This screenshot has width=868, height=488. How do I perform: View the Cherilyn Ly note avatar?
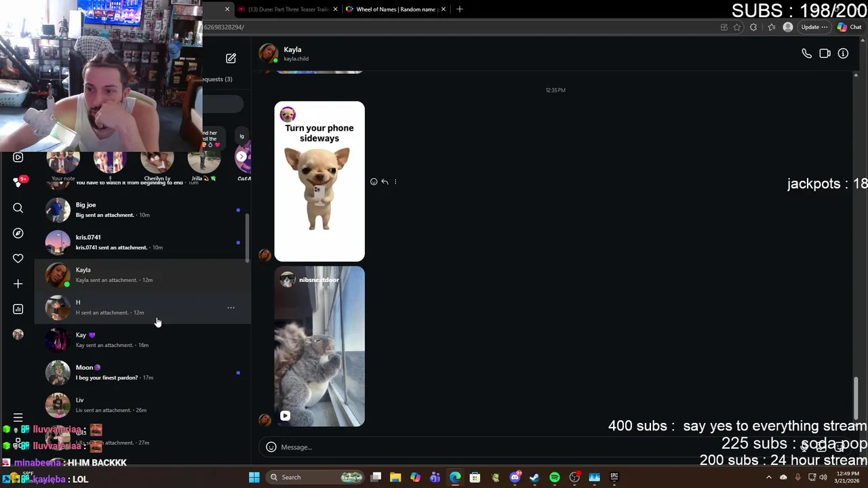pos(157,163)
